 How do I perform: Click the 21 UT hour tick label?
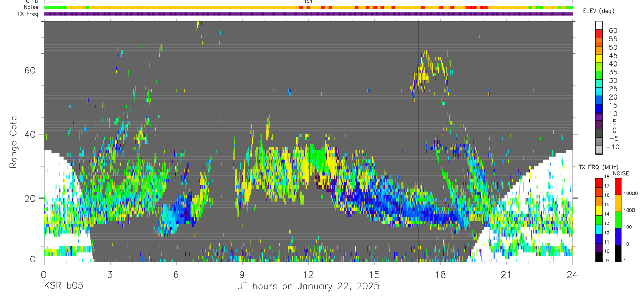[x=507, y=274]
